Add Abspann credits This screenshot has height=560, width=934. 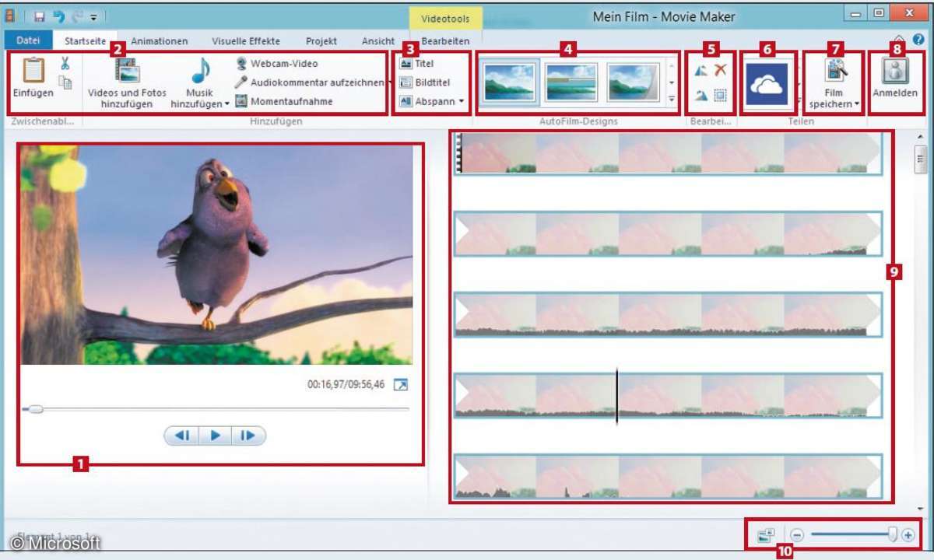(x=427, y=101)
